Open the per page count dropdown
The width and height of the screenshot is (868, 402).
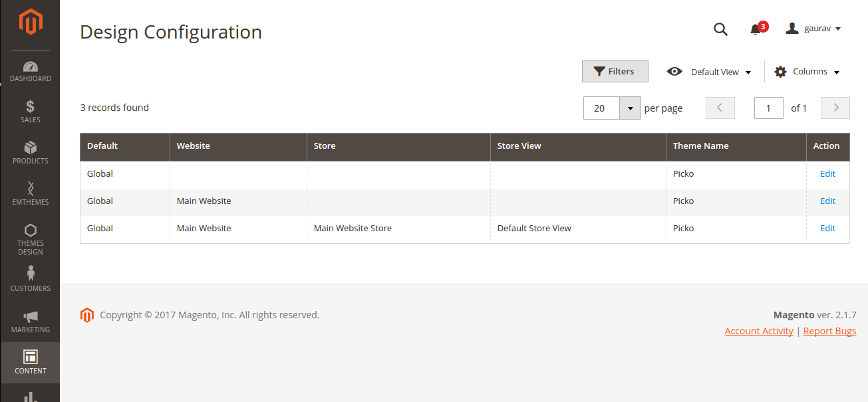[630, 108]
